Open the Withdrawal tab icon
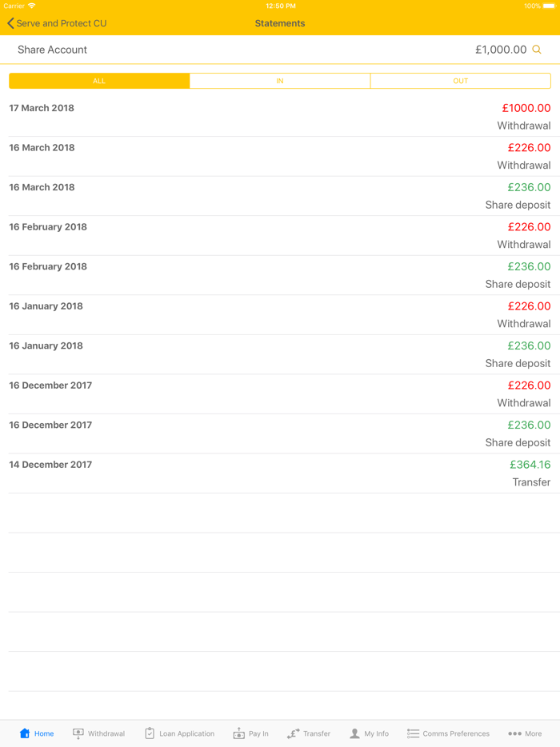Screen dimensions: 560x747 78,733
